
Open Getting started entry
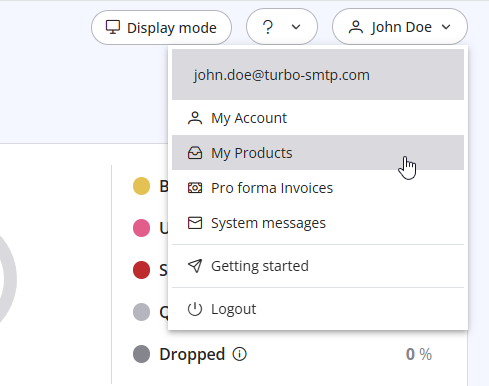pos(318,266)
